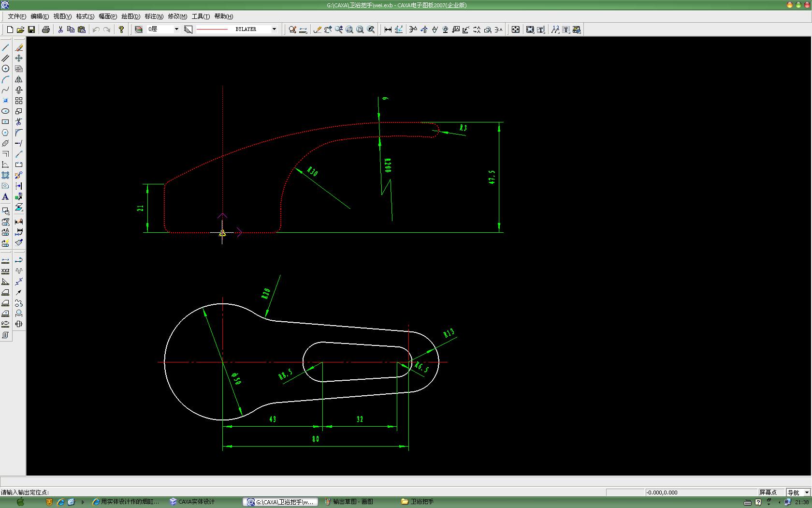Undo the last action
The width and height of the screenshot is (812, 508).
pyautogui.click(x=96, y=30)
